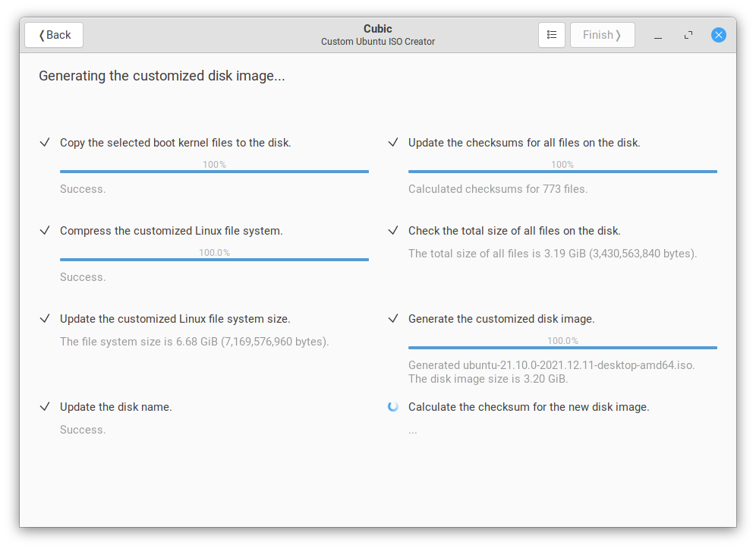This screenshot has height=549, width=756.
Task: Click the Generate disk image progress bar
Action: 562,347
